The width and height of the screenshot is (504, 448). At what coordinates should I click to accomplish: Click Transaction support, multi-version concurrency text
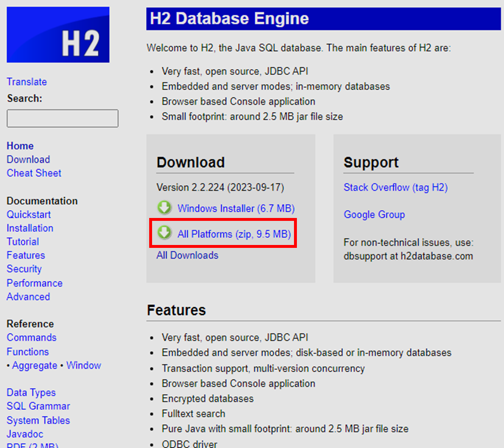263,368
